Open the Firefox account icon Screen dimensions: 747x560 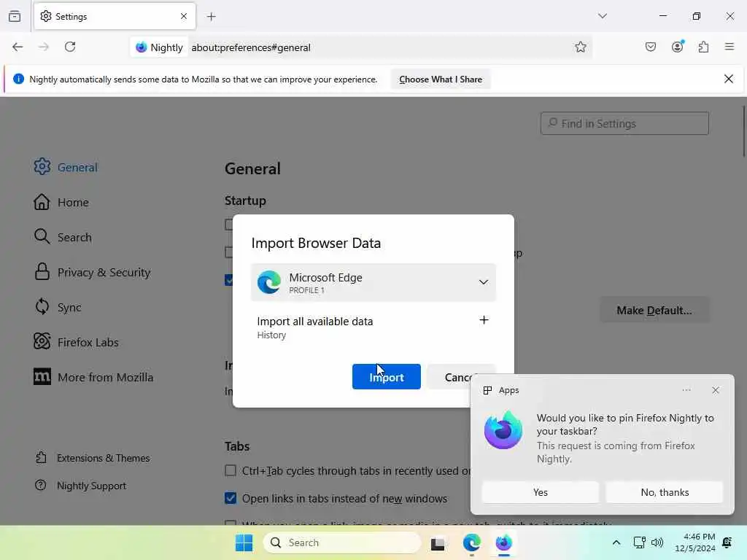pyautogui.click(x=678, y=47)
